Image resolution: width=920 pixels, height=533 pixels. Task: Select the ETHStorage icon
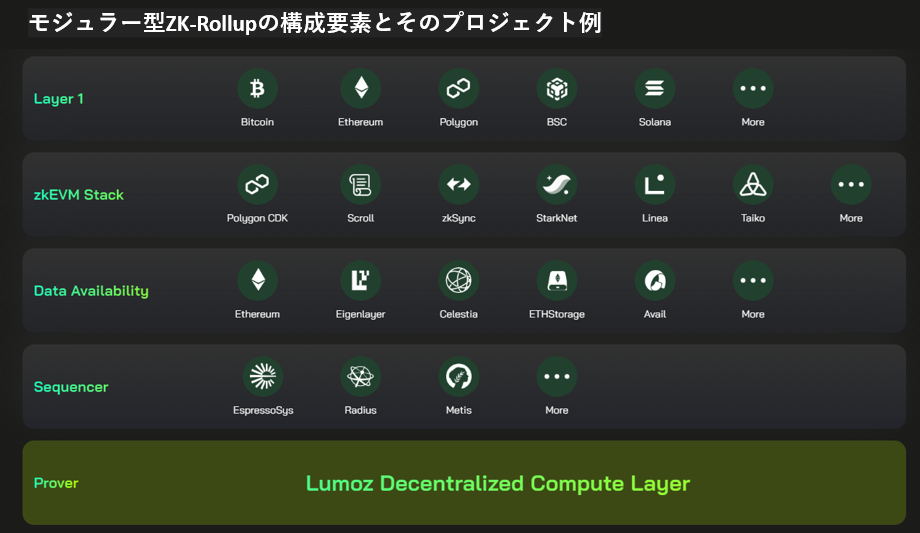557,281
